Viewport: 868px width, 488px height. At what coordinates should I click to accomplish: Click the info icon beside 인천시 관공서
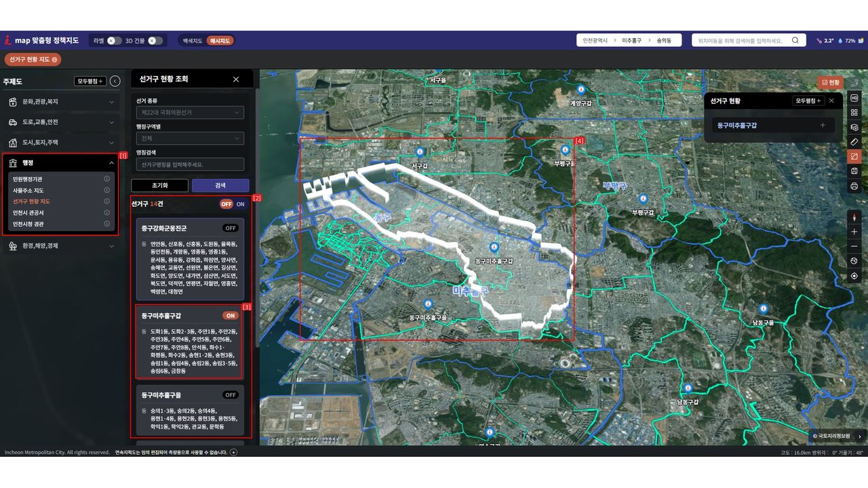point(107,213)
